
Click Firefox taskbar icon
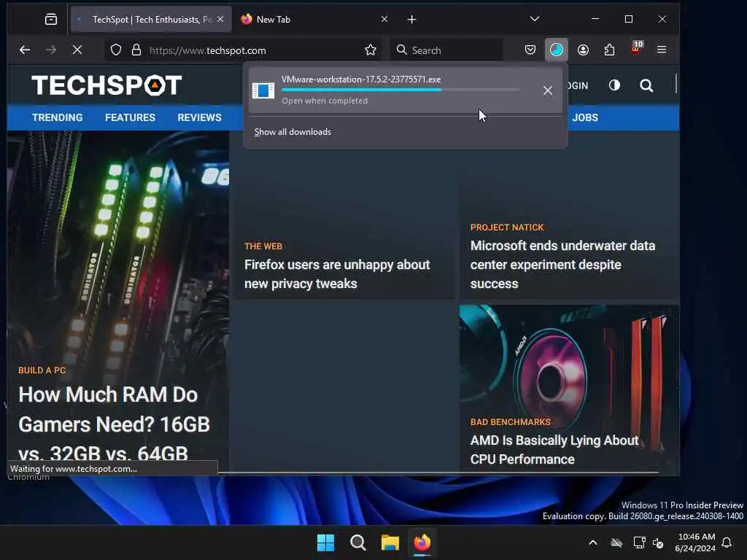422,542
